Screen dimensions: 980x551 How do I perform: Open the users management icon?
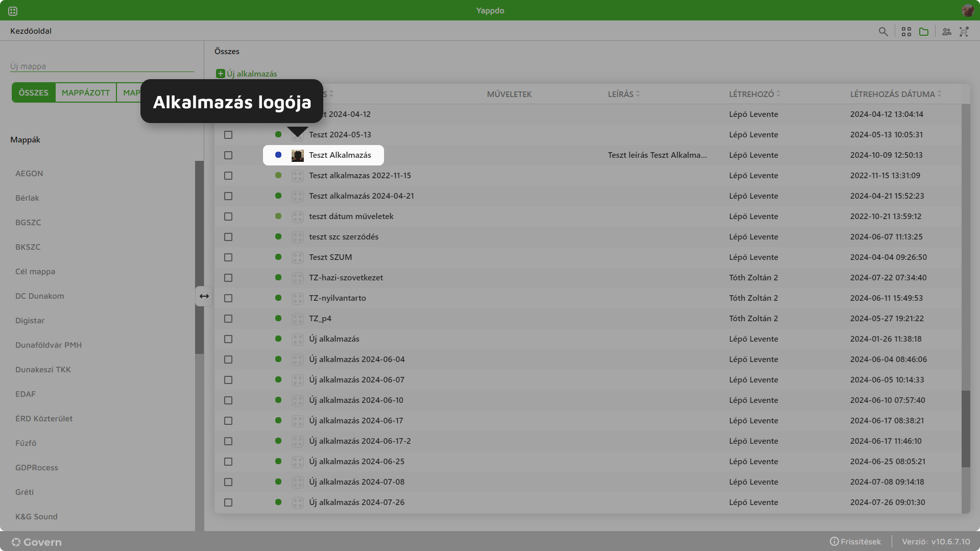(947, 32)
